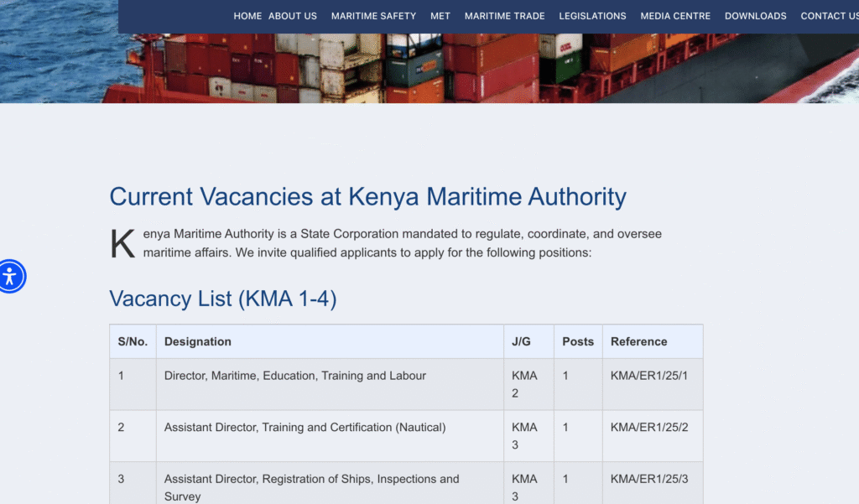This screenshot has width=859, height=504.
Task: Click the 'KMA 2' job grade cell
Action: [528, 384]
